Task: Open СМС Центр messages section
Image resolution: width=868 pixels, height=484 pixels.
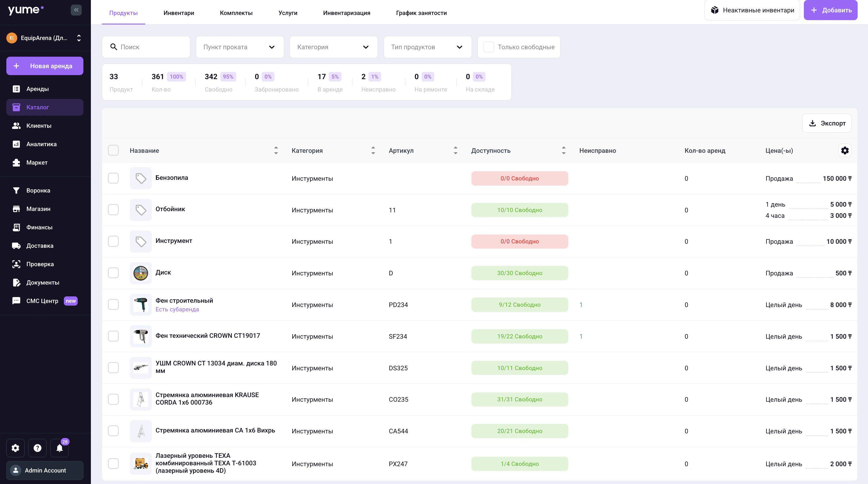Action: tap(42, 301)
